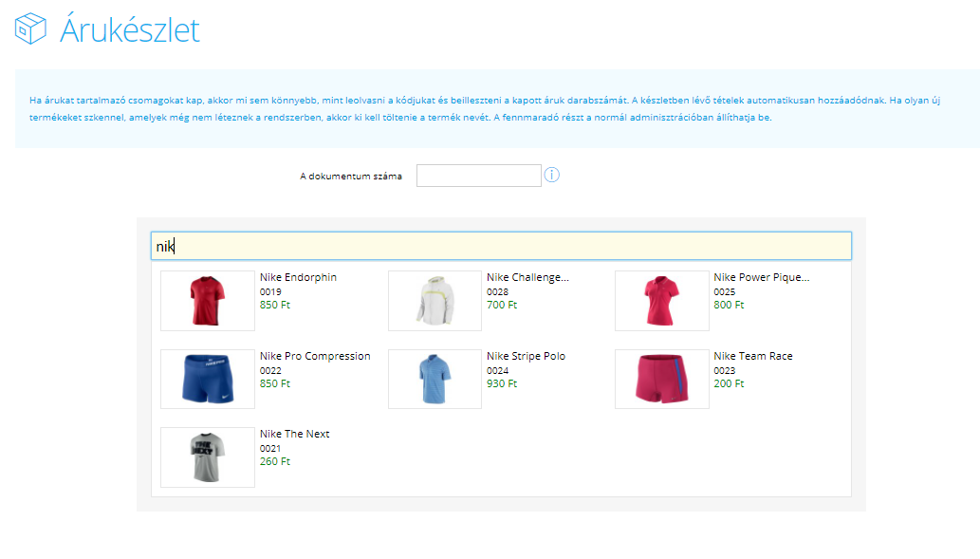
Task: Choose the 'Nike Challenge...' product name
Action: [528, 277]
